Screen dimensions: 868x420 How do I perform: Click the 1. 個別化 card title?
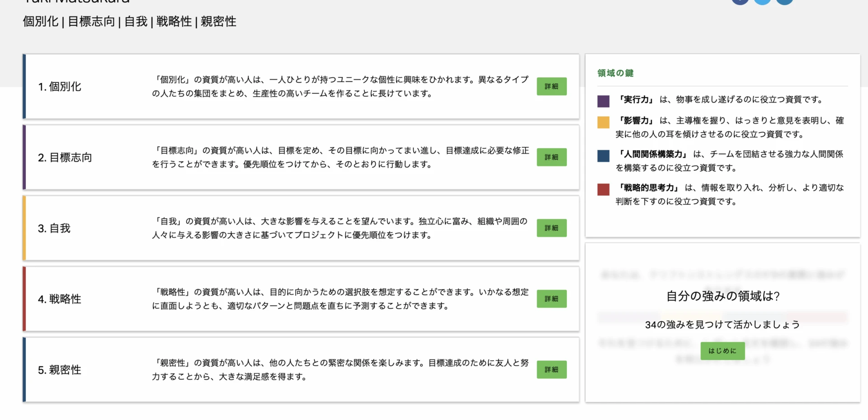pyautogui.click(x=59, y=86)
